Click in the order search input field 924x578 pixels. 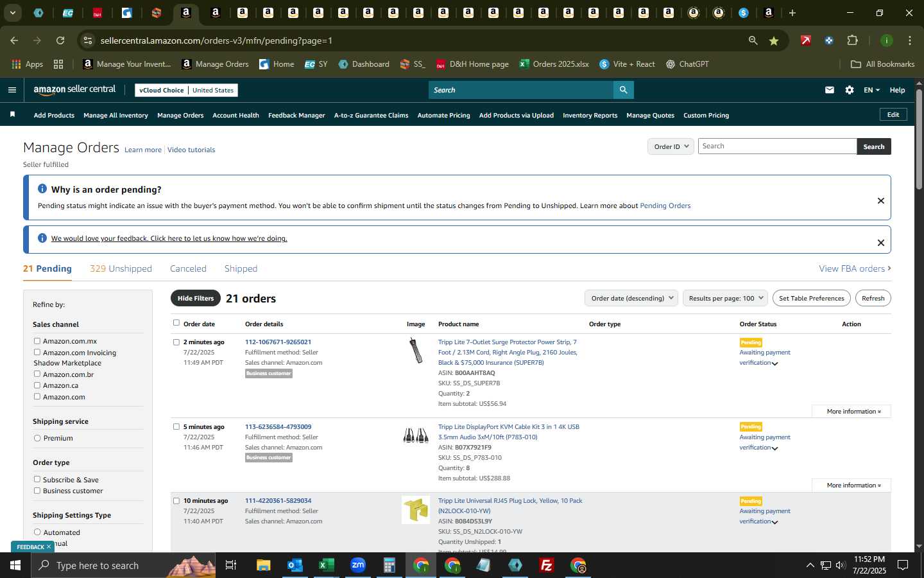click(777, 146)
